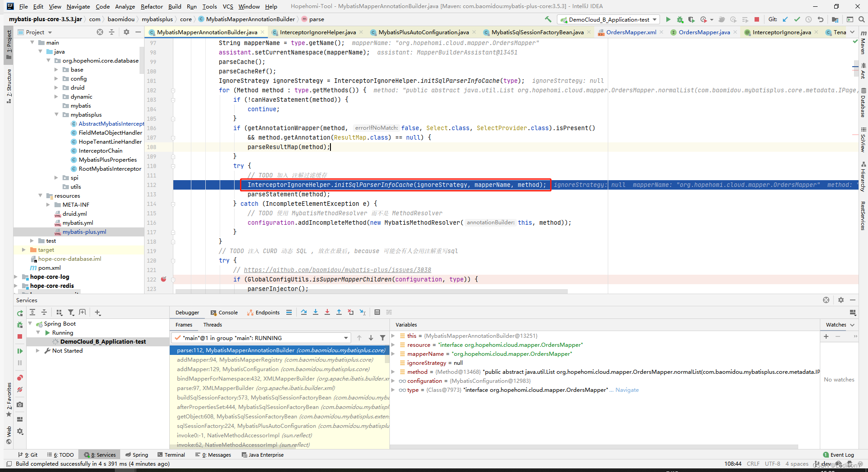
Task: Open the VCS menu
Action: (x=228, y=6)
